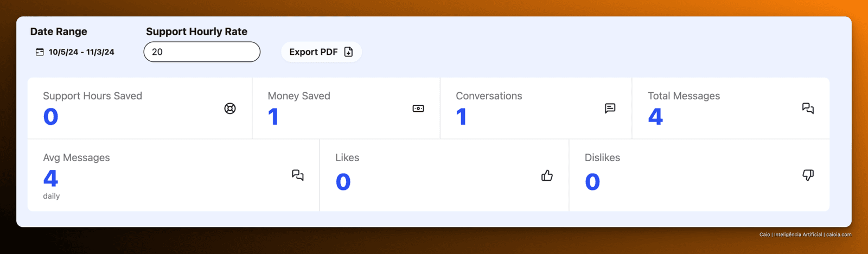Click the Dislikes count value
Viewport: 868px width, 254px height.
(x=592, y=182)
